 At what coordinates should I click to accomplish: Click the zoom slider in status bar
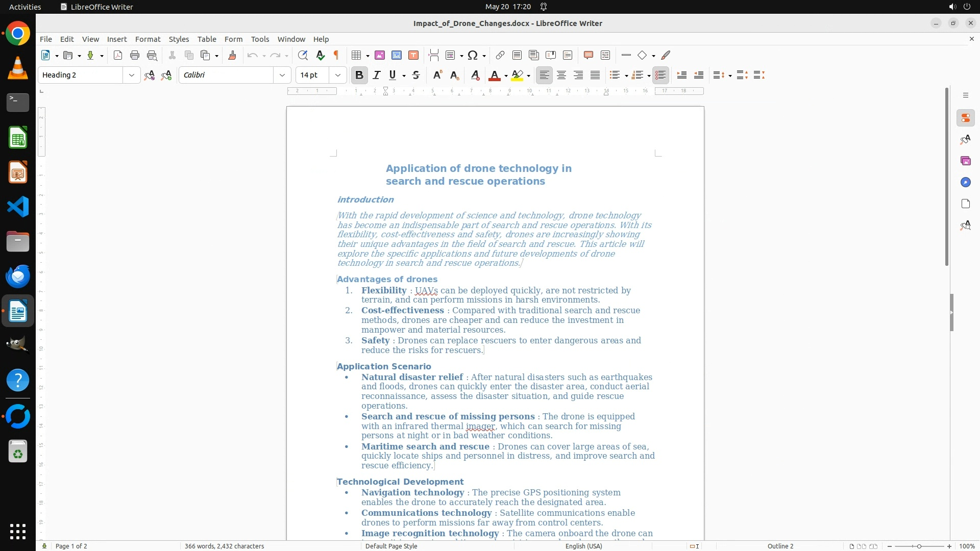pos(919,546)
